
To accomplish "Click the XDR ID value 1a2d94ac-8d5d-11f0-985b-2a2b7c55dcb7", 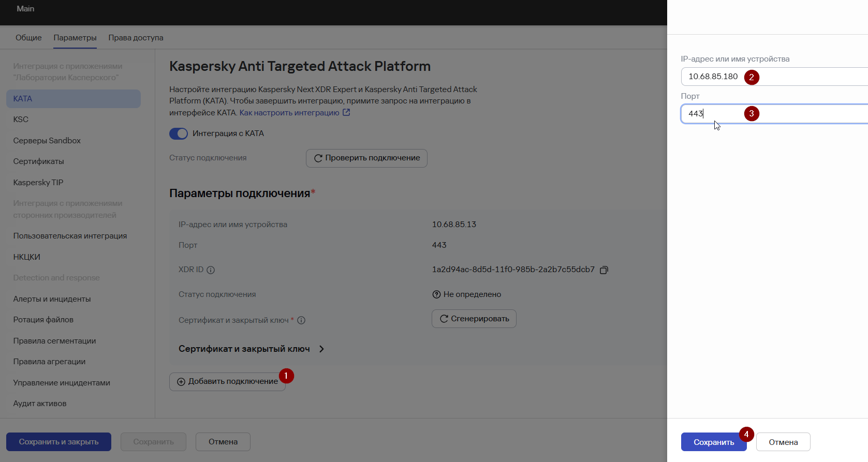I will (x=513, y=270).
